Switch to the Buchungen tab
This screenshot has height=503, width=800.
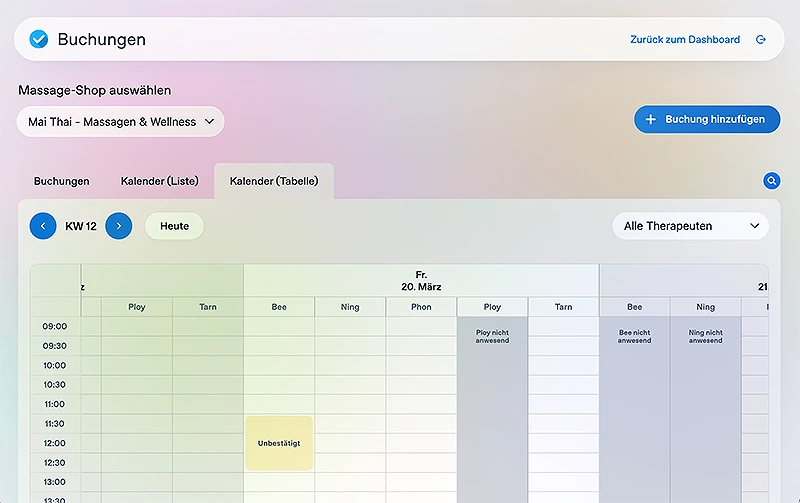click(x=61, y=181)
